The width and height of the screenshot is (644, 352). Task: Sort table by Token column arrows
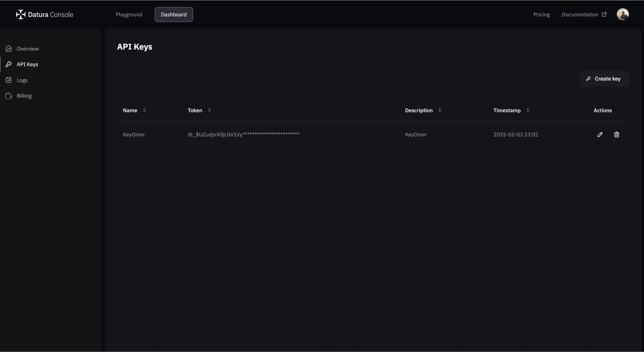click(x=209, y=110)
